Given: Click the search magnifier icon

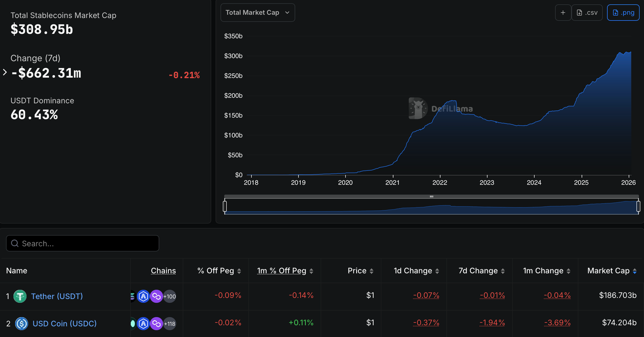Looking at the screenshot, I should click(x=15, y=243).
